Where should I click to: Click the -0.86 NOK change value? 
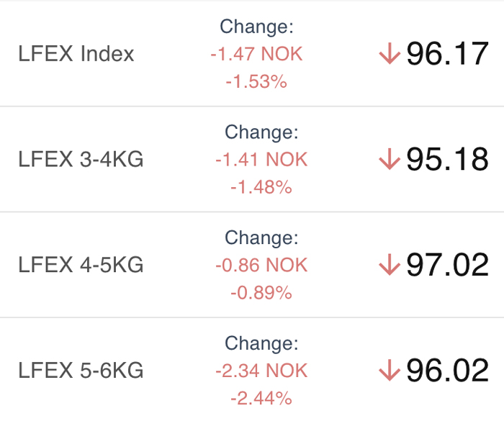pos(261,265)
